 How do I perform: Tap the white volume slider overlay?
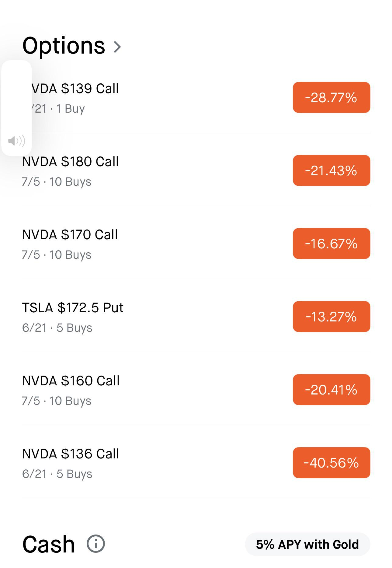pos(16,108)
